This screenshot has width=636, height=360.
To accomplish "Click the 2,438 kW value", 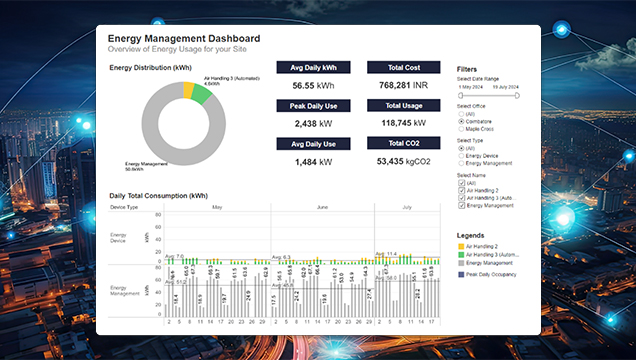I will (314, 124).
